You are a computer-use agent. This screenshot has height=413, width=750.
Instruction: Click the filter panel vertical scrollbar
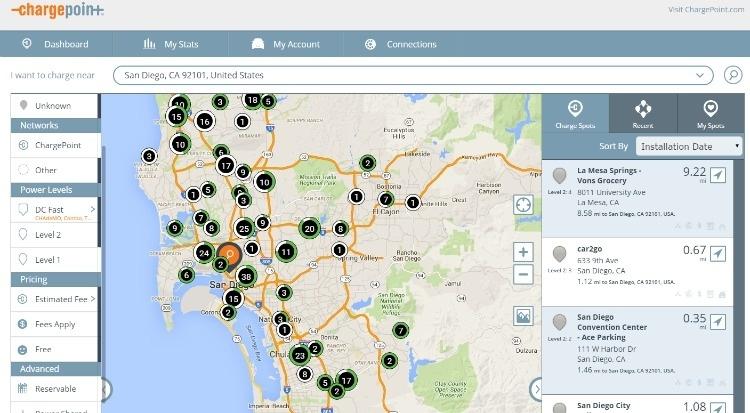click(99, 254)
